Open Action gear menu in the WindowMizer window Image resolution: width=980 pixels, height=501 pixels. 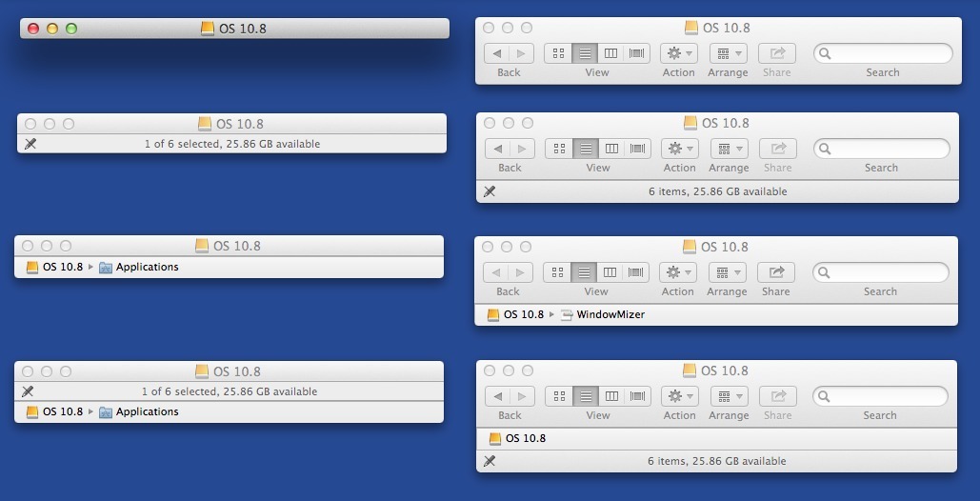tap(677, 272)
